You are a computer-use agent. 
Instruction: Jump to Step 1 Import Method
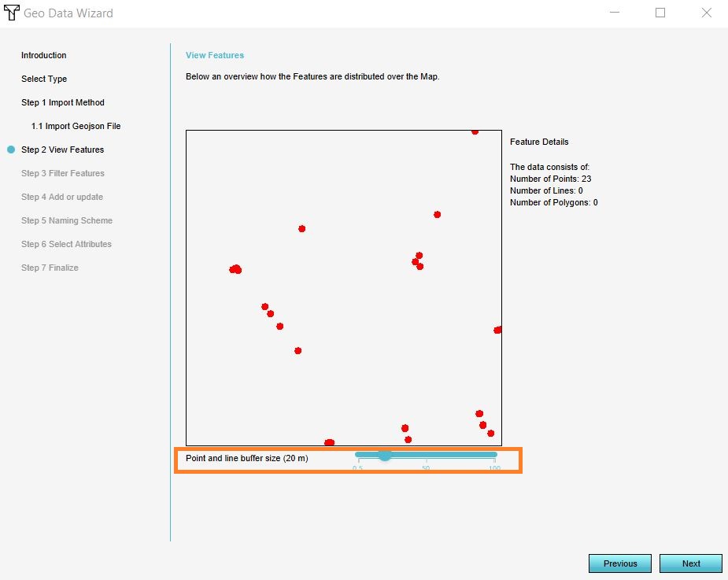pos(63,102)
